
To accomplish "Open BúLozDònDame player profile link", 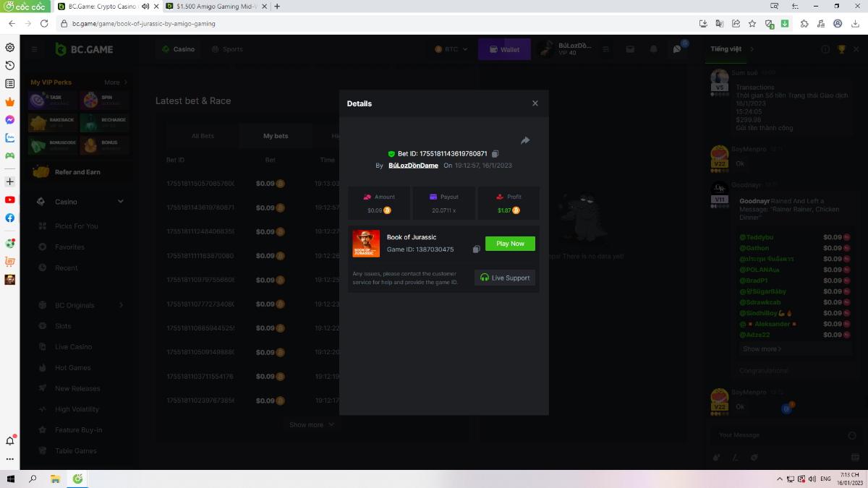I will [413, 166].
